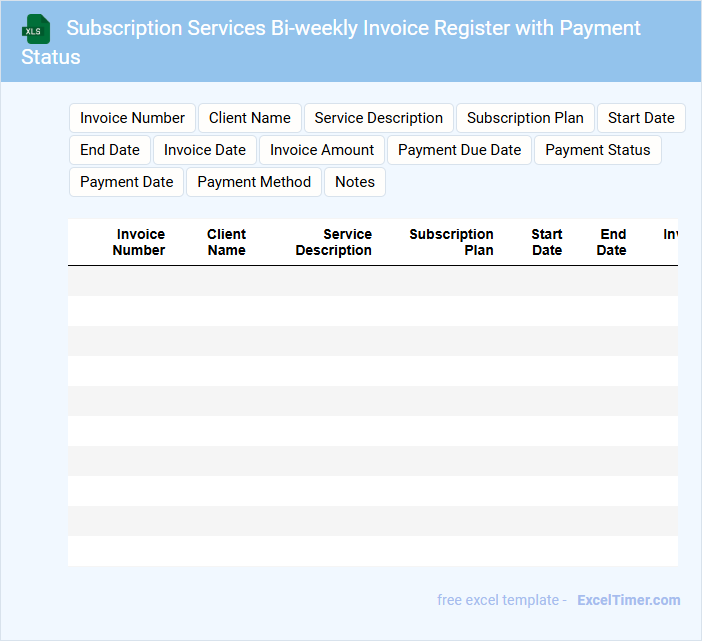702x641 pixels.
Task: Click the Service Description tag
Action: click(x=378, y=118)
